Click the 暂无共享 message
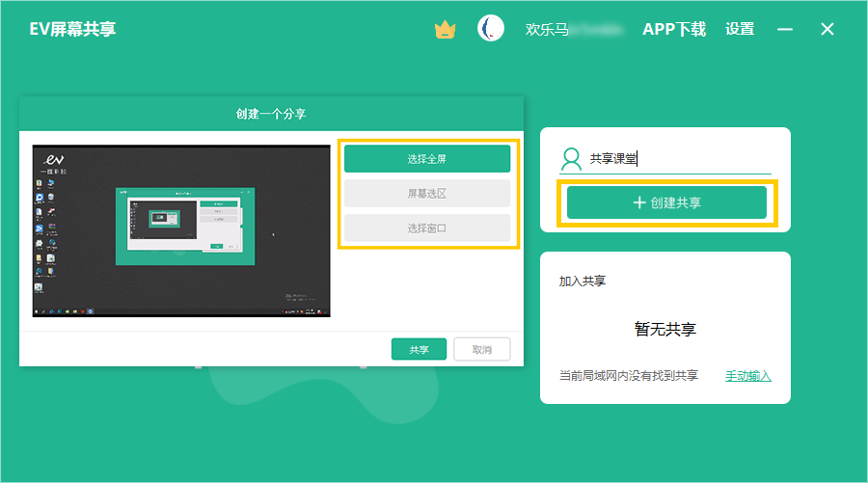 (665, 329)
